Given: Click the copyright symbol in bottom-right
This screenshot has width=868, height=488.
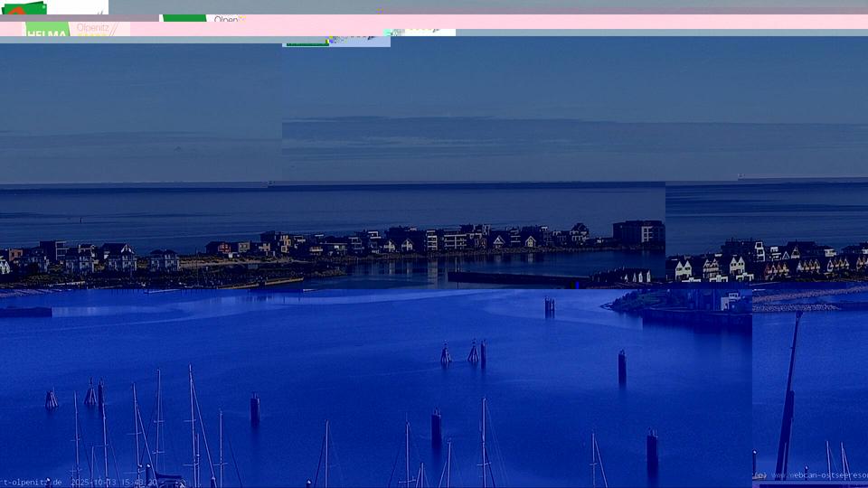Looking at the screenshot, I should (x=760, y=475).
